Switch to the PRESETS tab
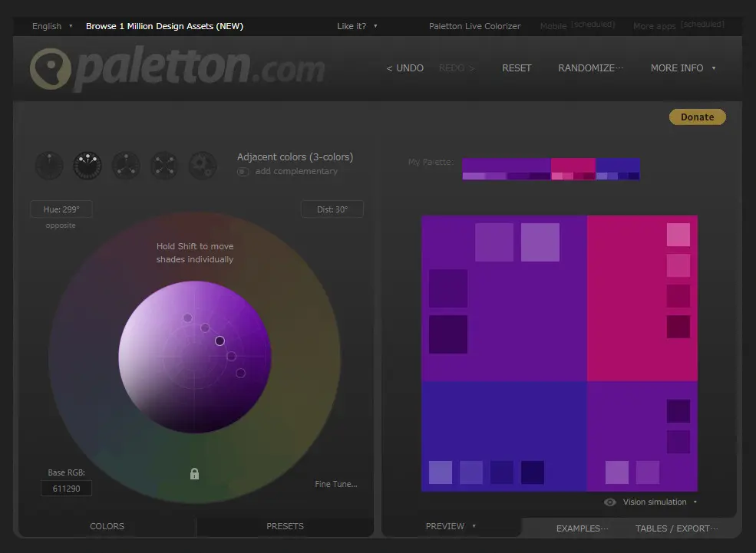 pyautogui.click(x=285, y=526)
